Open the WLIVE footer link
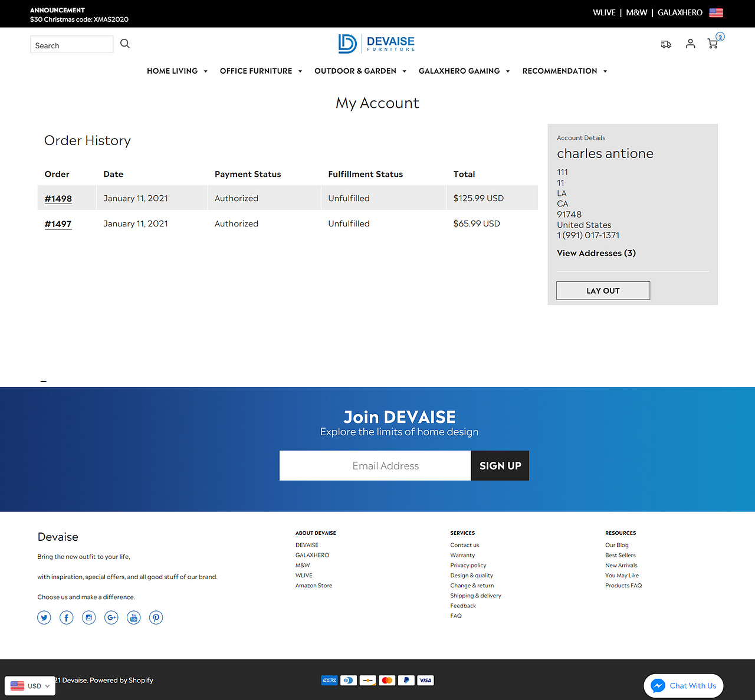 (x=304, y=576)
